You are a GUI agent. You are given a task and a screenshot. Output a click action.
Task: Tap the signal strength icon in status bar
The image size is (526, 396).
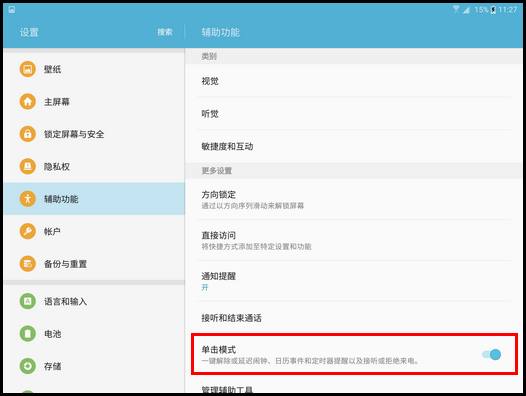coord(466,10)
